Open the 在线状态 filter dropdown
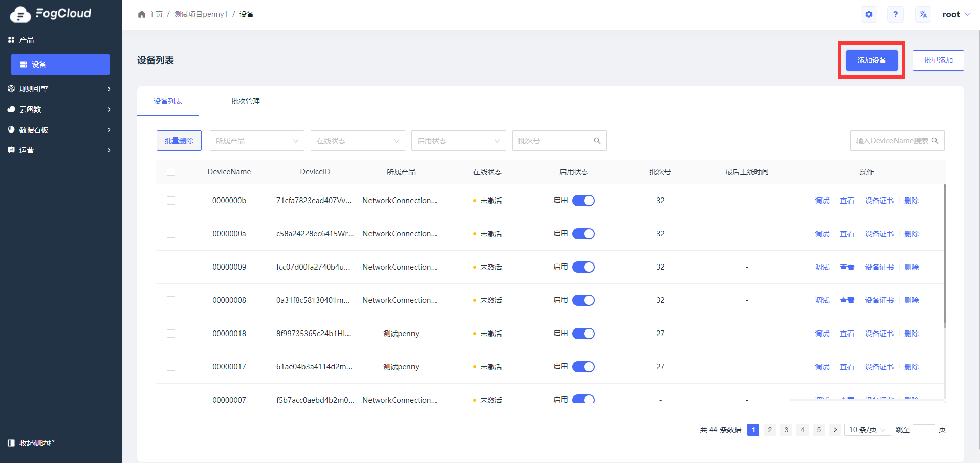 [358, 141]
